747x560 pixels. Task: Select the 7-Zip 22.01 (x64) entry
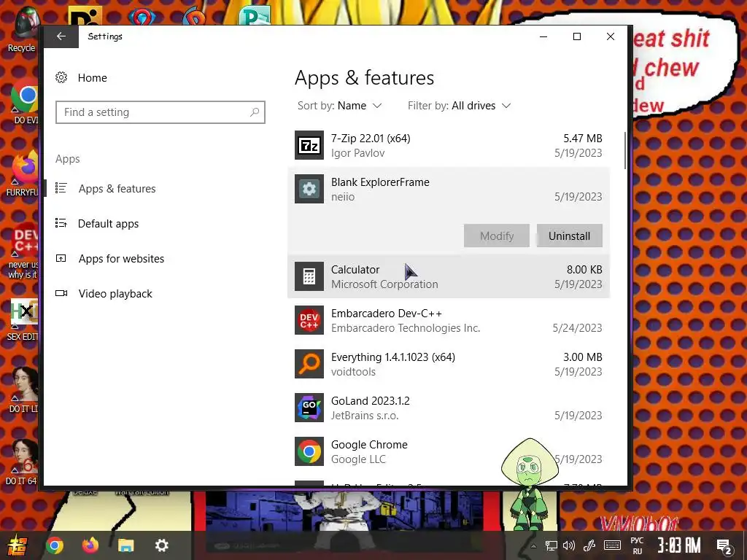click(x=449, y=145)
